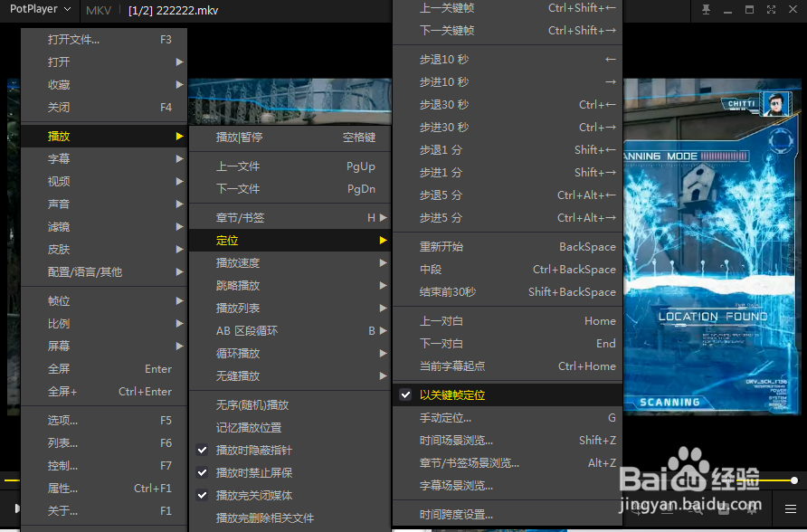Screen dimensions: 807x532
Task: Expand the 皮肤 submenu
Action: pyautogui.click(x=104, y=250)
